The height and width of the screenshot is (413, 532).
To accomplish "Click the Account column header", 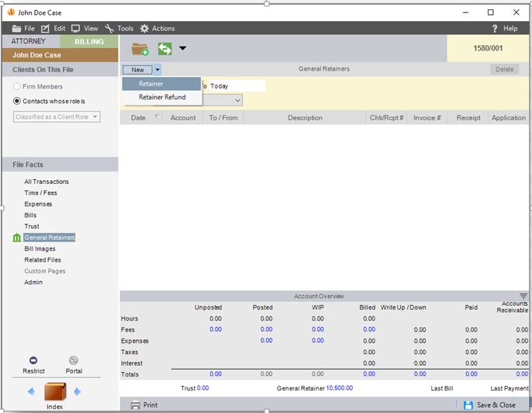I will [182, 117].
